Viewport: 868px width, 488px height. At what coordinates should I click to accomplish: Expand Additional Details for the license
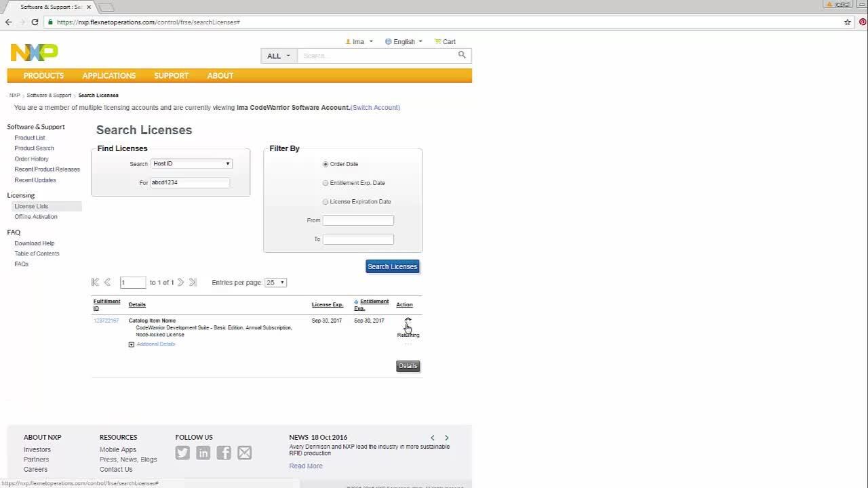coord(132,344)
